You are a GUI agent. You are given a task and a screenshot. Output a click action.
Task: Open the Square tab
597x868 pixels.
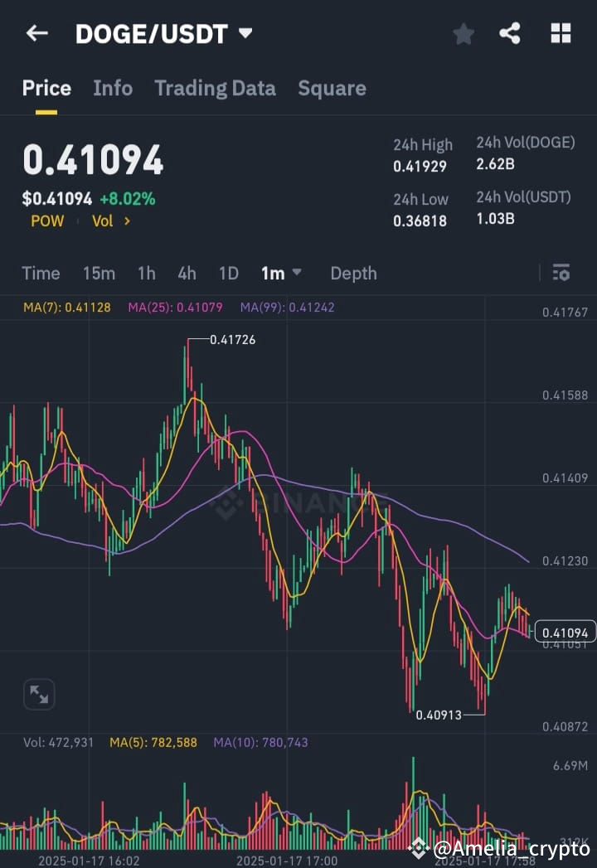(x=332, y=88)
